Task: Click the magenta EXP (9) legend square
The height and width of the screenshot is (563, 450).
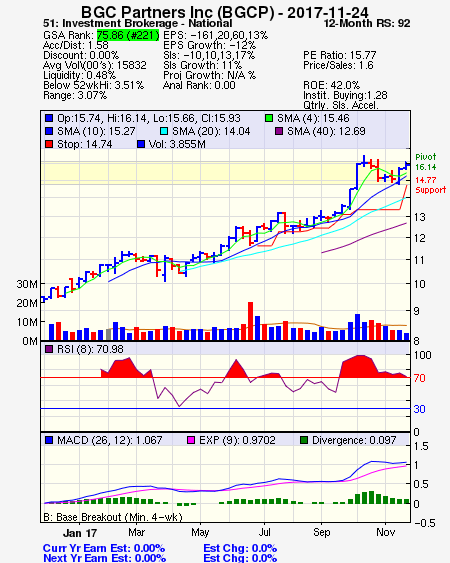Action: point(191,440)
